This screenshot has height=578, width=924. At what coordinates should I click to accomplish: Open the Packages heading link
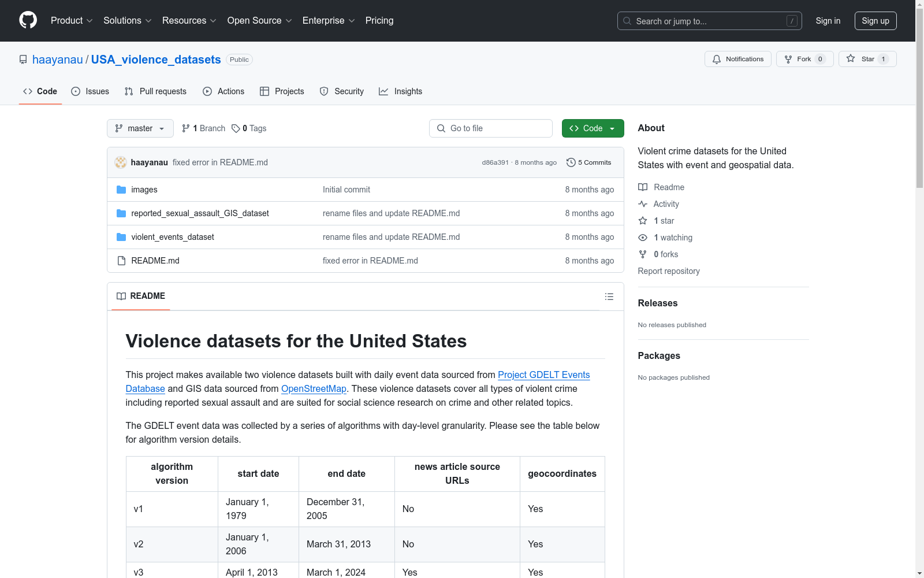[x=659, y=355]
